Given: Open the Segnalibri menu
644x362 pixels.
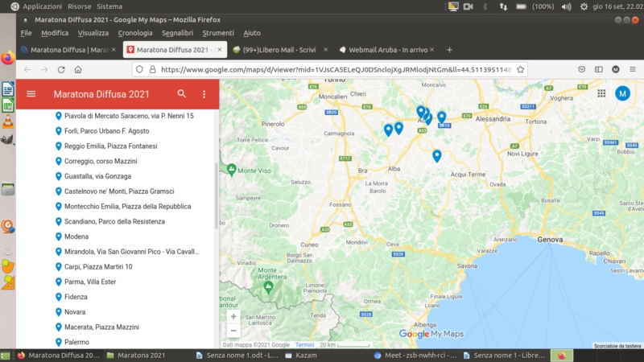Looking at the screenshot, I should [x=177, y=33].
